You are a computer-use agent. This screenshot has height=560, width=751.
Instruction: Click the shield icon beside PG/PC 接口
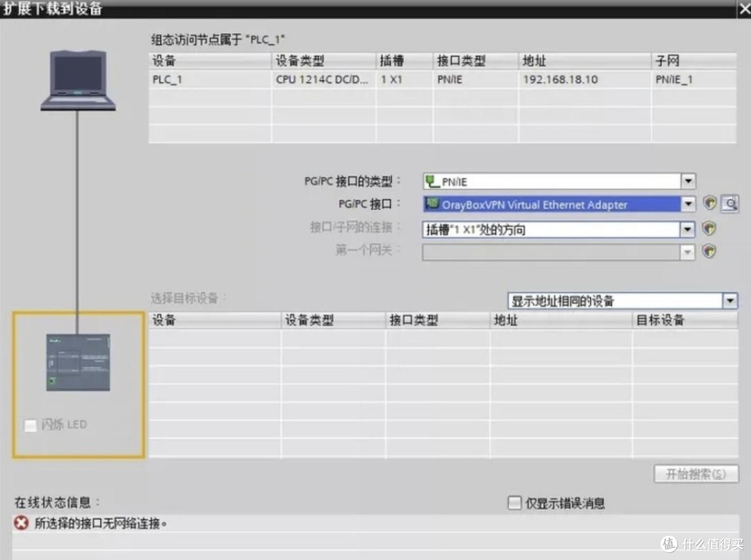(x=709, y=203)
